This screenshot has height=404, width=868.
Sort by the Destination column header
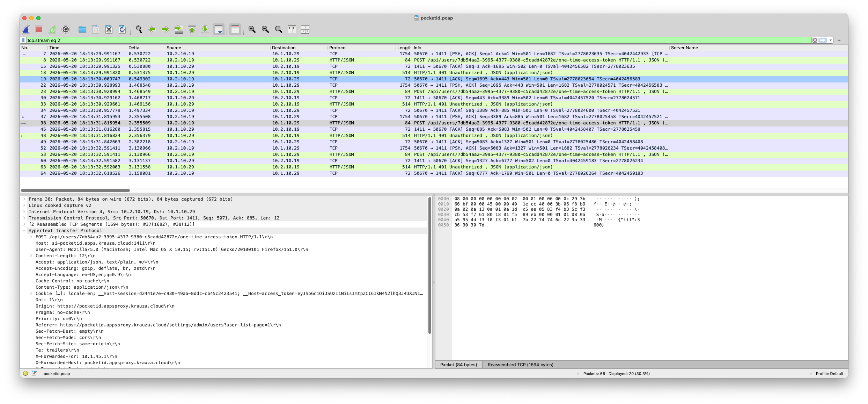[299, 48]
